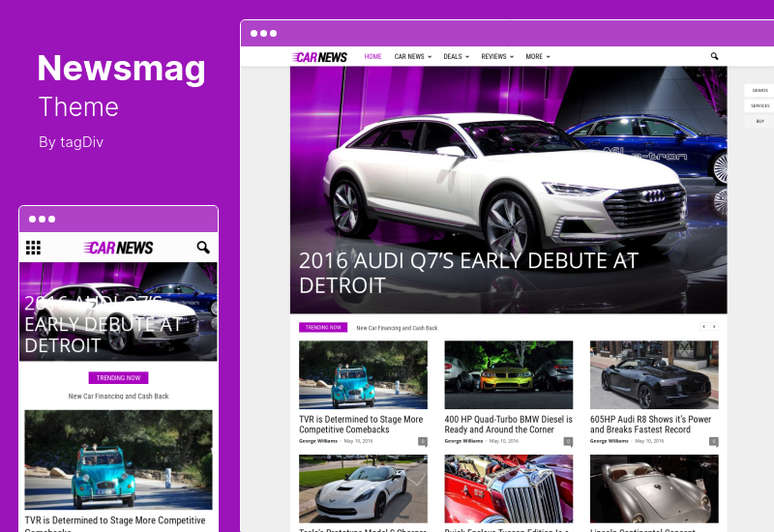774x532 pixels.
Task: Open the 2016 Audi Q7's Early Debute headline
Action: click(x=468, y=273)
